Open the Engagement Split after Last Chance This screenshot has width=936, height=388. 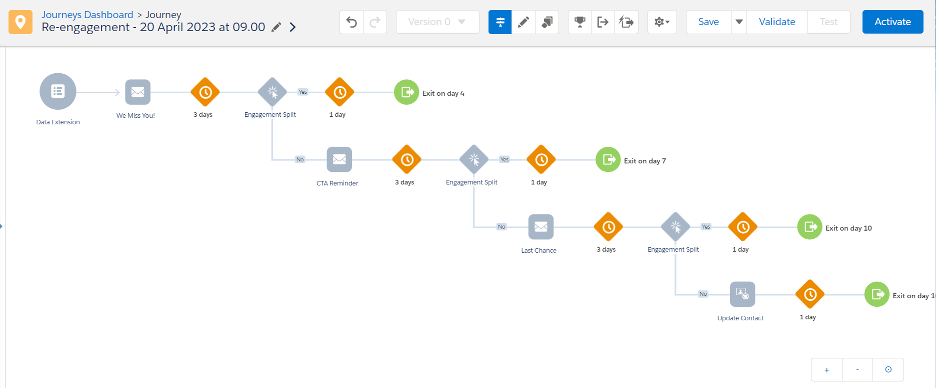coord(676,227)
